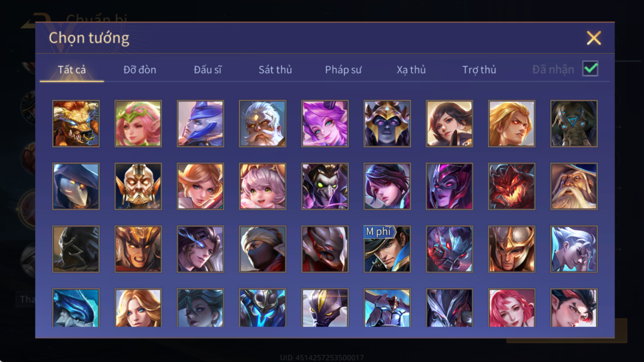Pick the masked ninja with headband hero
The height and width of the screenshot is (362, 644).
[262, 249]
